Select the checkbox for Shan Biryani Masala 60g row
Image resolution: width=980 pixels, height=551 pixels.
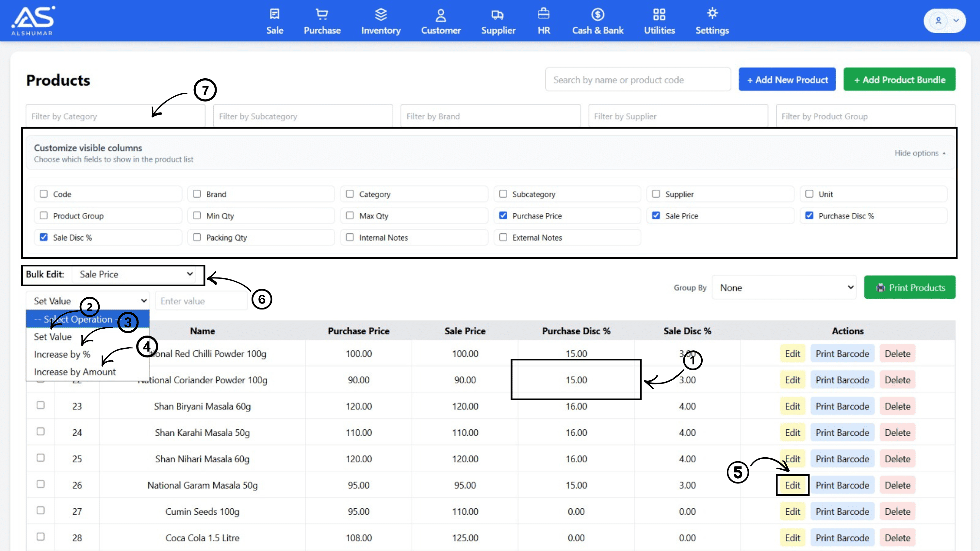click(x=41, y=406)
